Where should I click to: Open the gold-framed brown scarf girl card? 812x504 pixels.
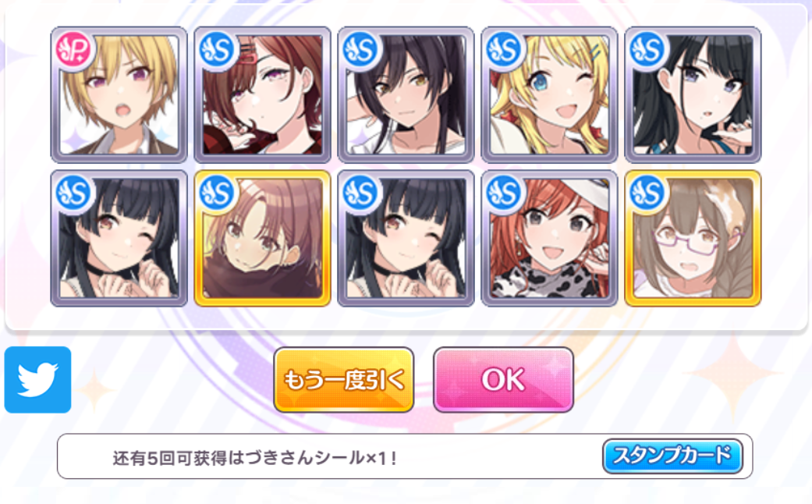click(x=263, y=238)
